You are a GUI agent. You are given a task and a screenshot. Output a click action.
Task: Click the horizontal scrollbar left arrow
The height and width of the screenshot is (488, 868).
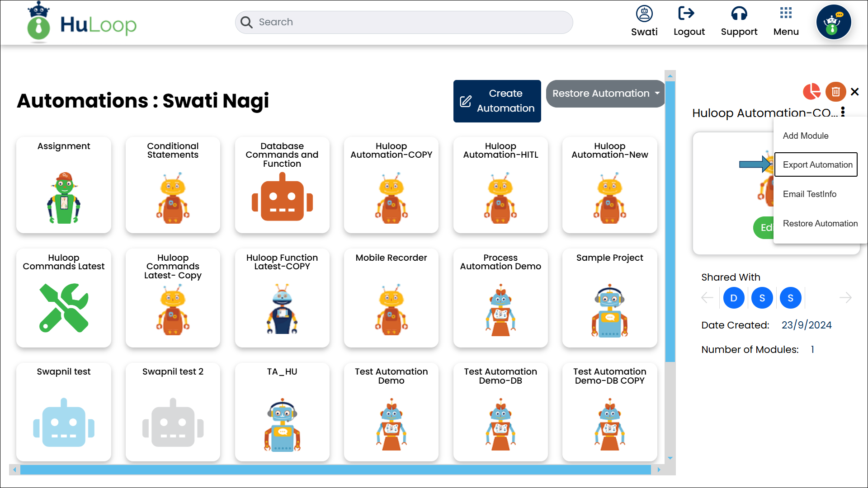(x=14, y=470)
